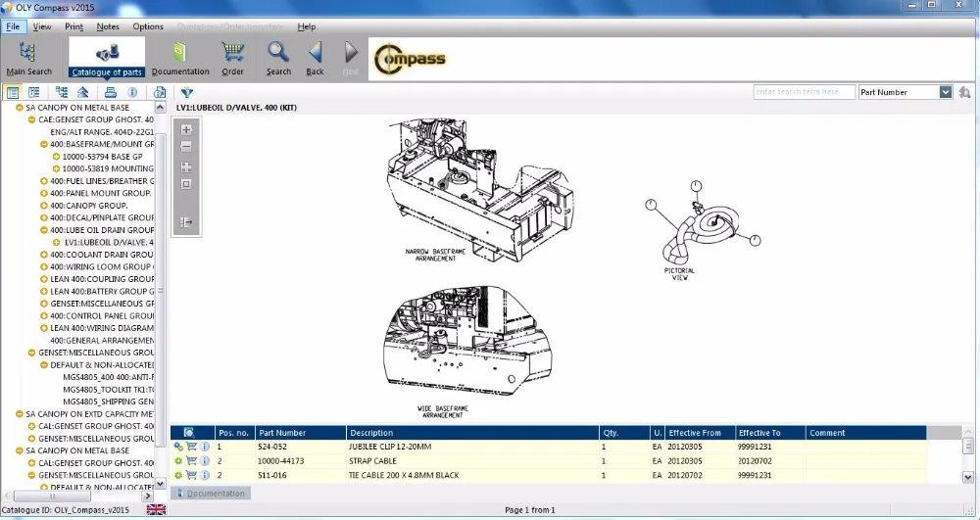
Task: Add STRAP CABLE to the cart
Action: pos(191,460)
